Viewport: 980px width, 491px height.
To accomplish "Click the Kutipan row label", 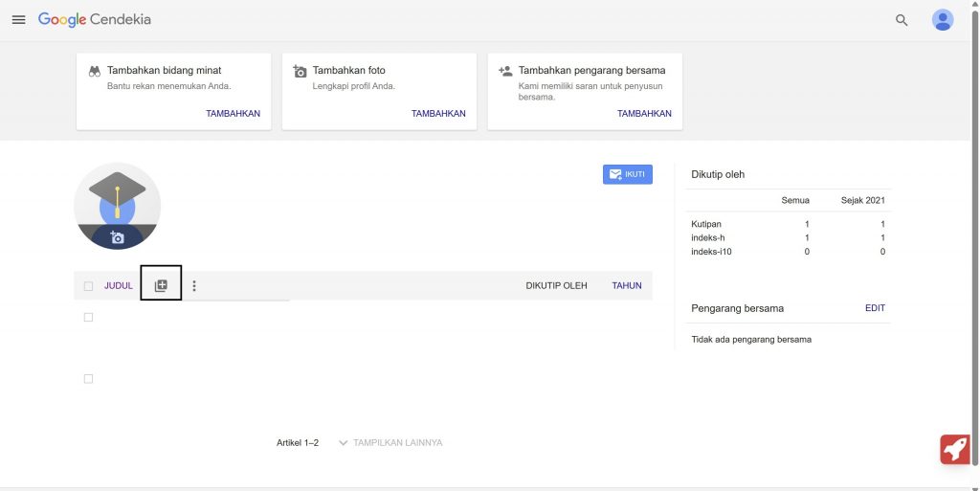I will [706, 224].
